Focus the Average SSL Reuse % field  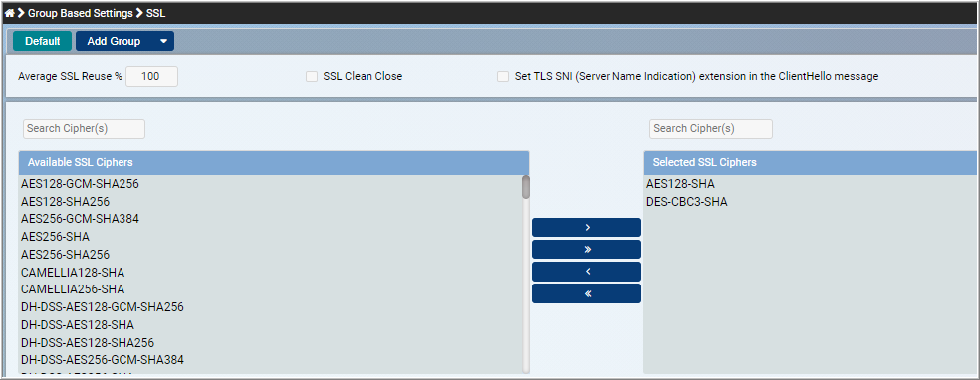151,77
